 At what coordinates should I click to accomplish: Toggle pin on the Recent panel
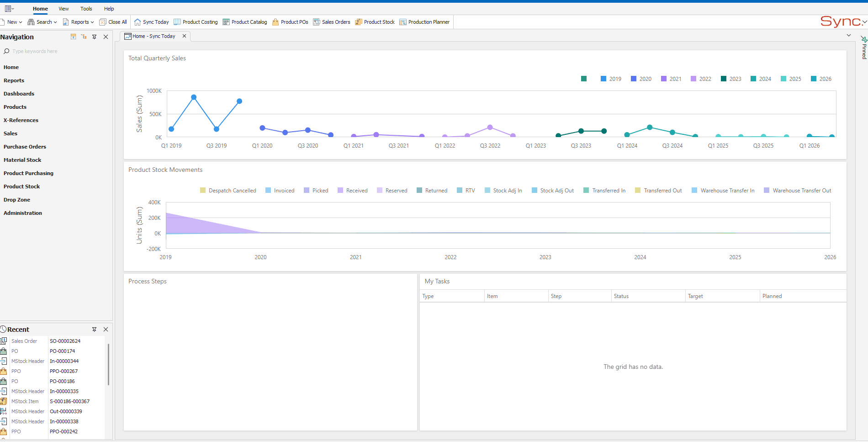95,329
